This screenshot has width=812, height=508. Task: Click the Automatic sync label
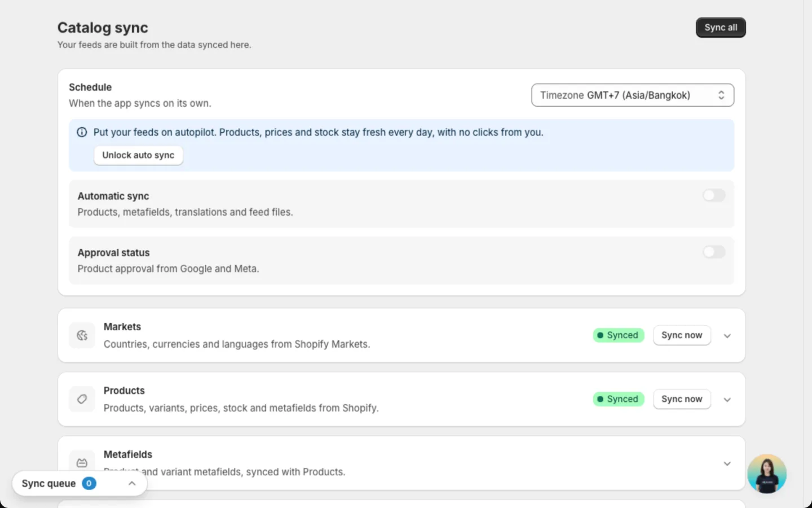pos(113,196)
